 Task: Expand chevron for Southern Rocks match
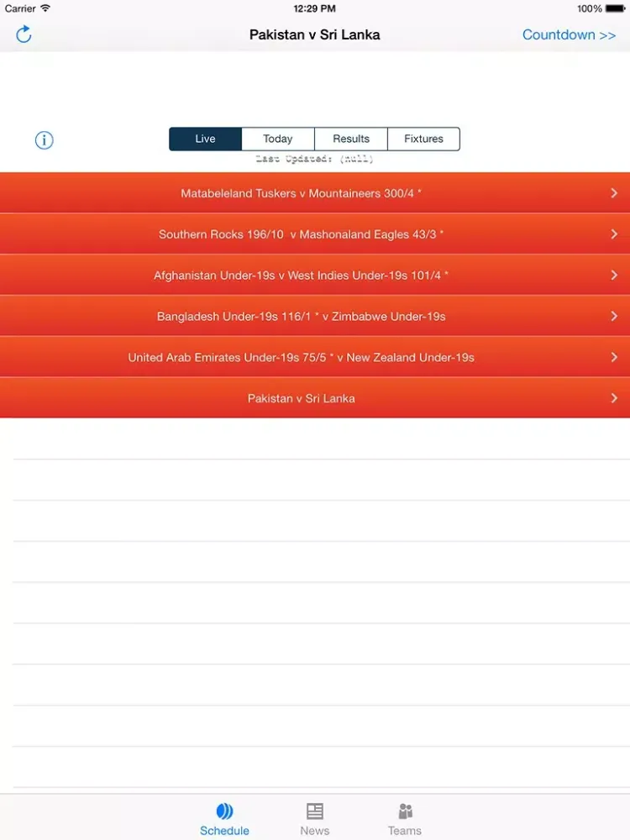[614, 234]
